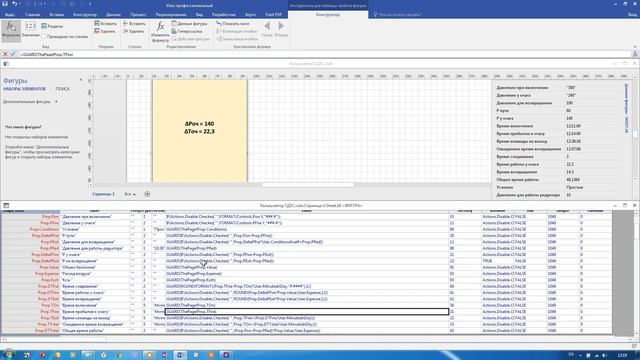Viewport: 640px width, 360px height.
Task: Select НАБОРЫ ЭЛЕМЕНТОВ tab in Фигуры panel
Action: point(24,89)
